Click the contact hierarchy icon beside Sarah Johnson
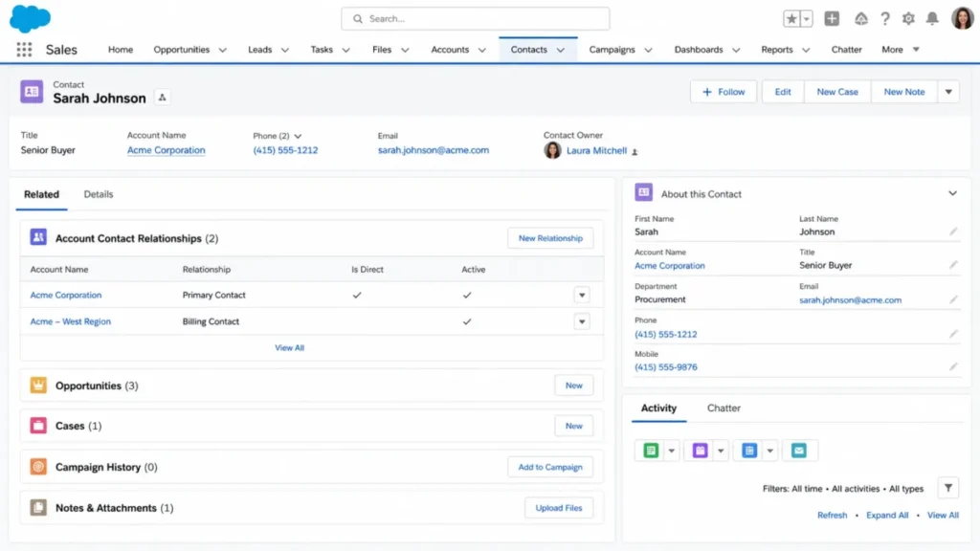The height and width of the screenshot is (551, 980). point(162,98)
